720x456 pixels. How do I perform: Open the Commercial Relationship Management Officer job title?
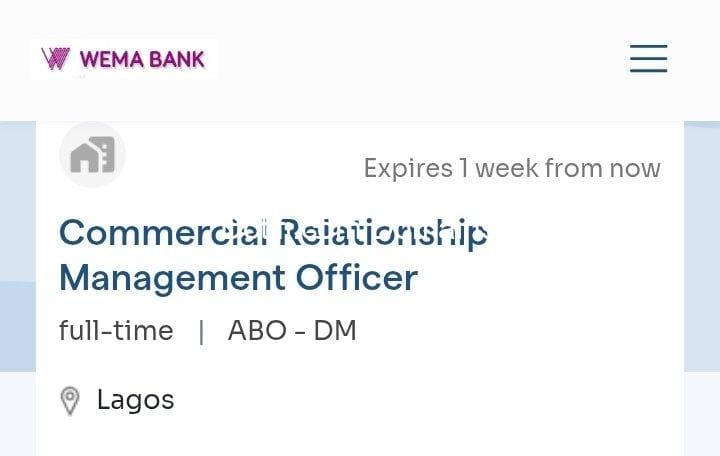coord(272,254)
